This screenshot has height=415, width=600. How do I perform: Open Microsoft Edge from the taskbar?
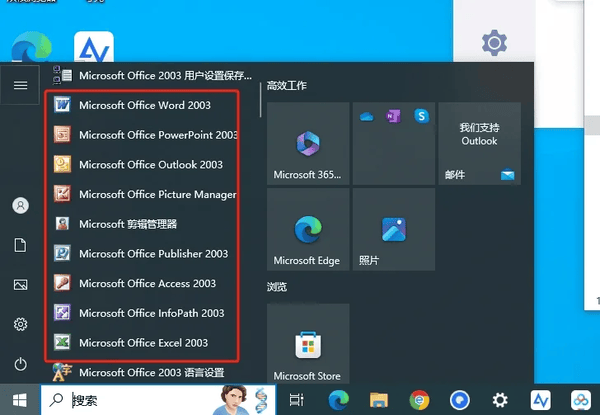click(339, 400)
